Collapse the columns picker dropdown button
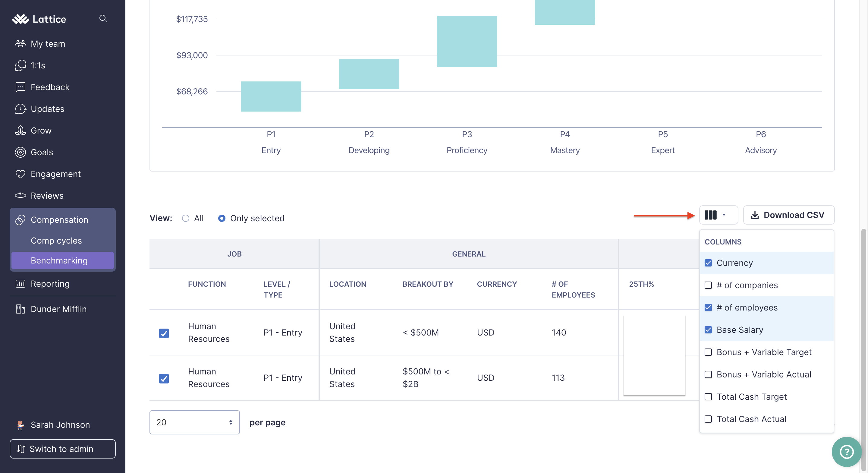868x473 pixels. (x=718, y=215)
